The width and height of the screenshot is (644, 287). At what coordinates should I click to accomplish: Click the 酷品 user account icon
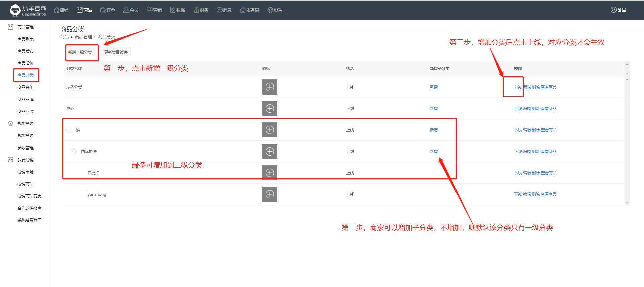[613, 10]
